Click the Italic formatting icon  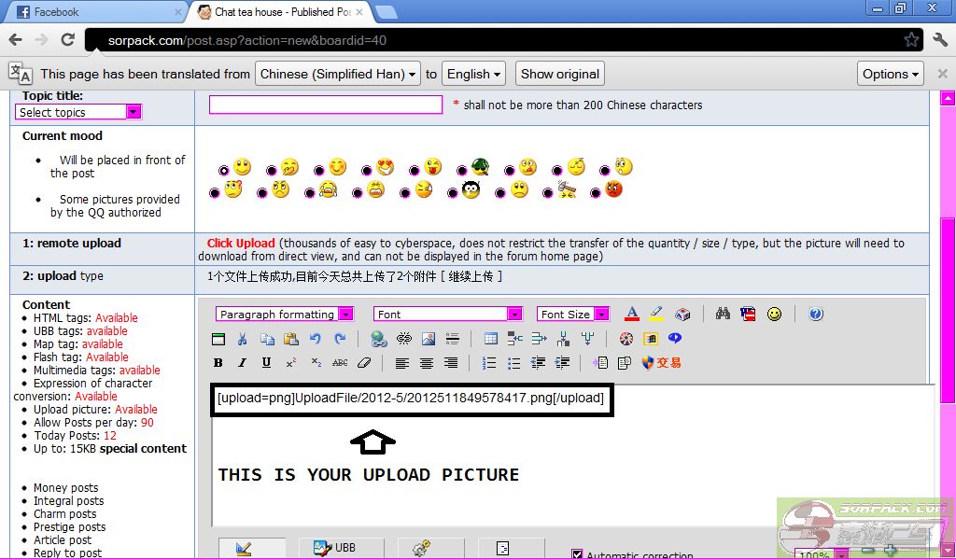pos(242,363)
